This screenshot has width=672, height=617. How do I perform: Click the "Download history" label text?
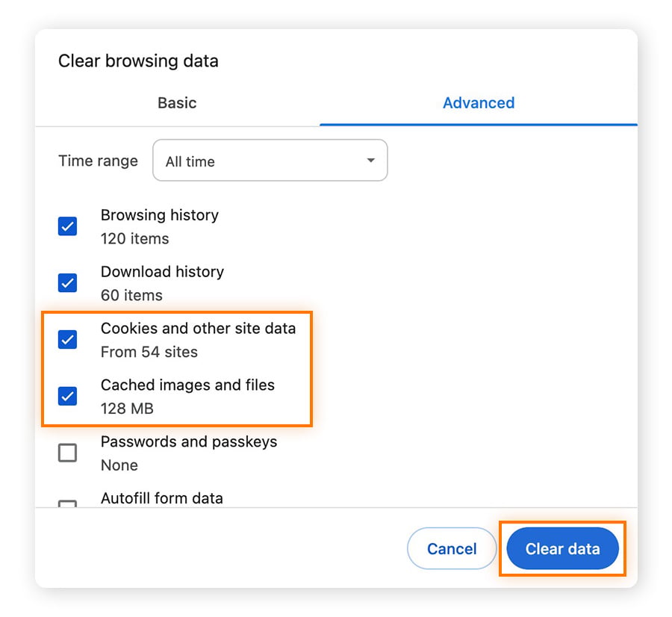coord(162,271)
